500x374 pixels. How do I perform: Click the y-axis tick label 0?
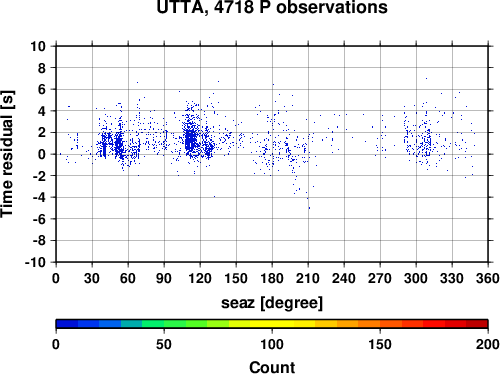42,154
